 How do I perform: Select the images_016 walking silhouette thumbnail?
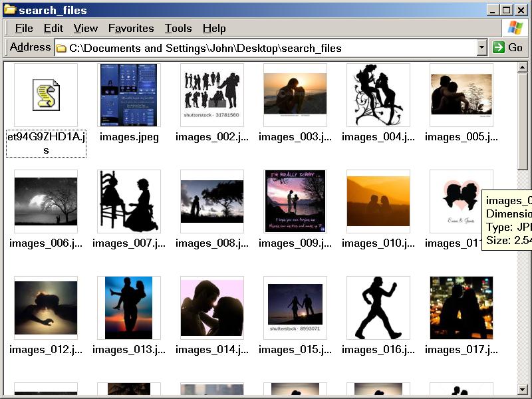378,308
